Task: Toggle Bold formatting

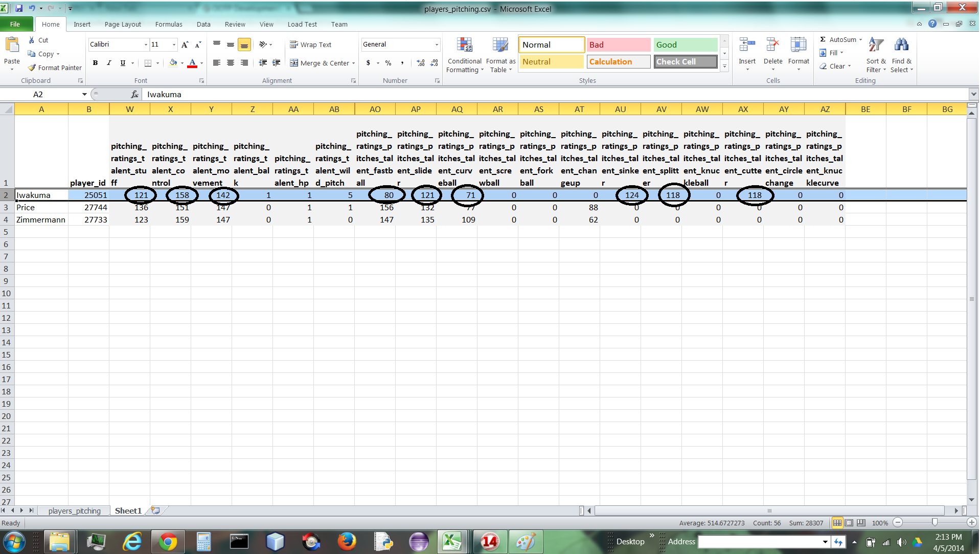Action: point(95,63)
